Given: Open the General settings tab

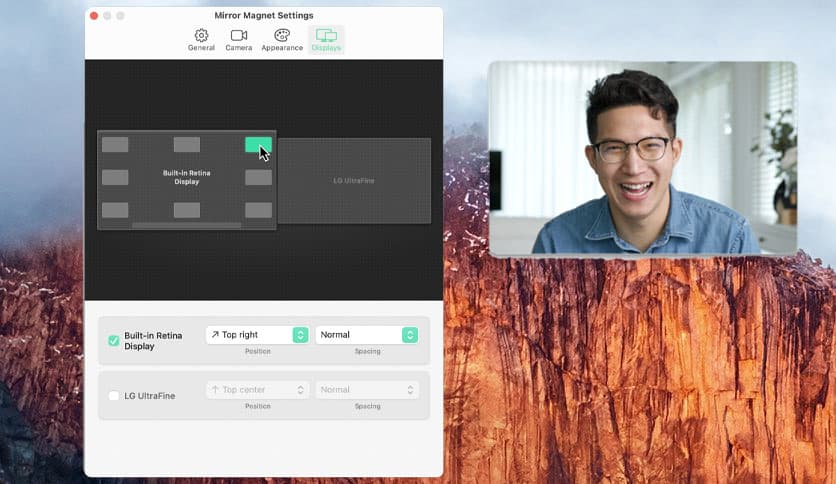Looking at the screenshot, I should [201, 40].
